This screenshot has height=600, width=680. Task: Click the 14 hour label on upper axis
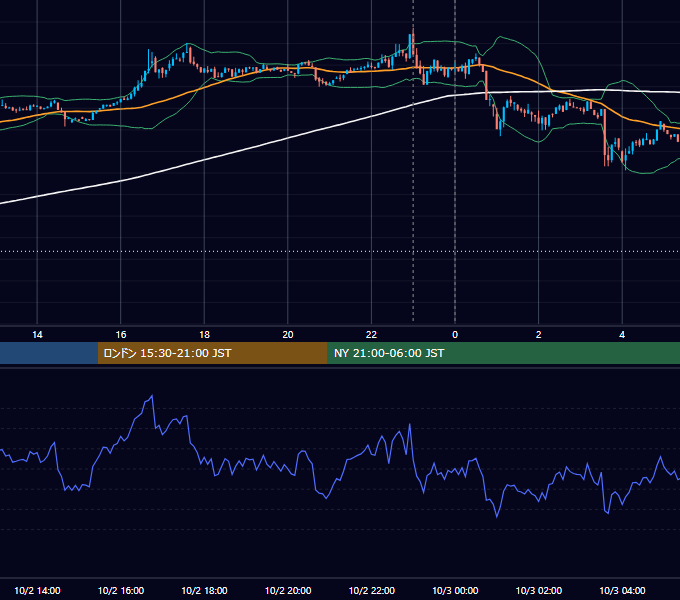click(37, 335)
